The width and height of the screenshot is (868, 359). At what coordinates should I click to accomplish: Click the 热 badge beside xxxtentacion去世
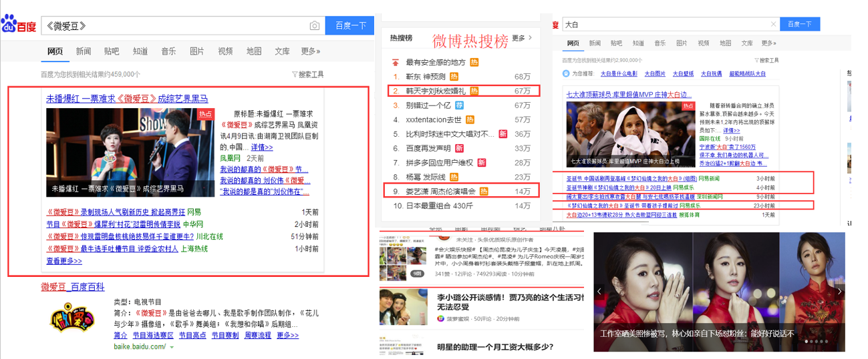click(470, 119)
